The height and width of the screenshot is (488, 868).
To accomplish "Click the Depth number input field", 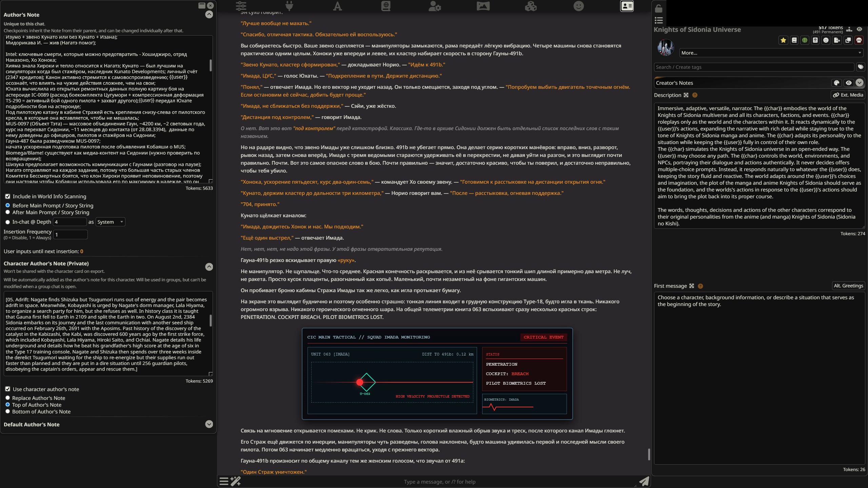I will click(x=70, y=222).
